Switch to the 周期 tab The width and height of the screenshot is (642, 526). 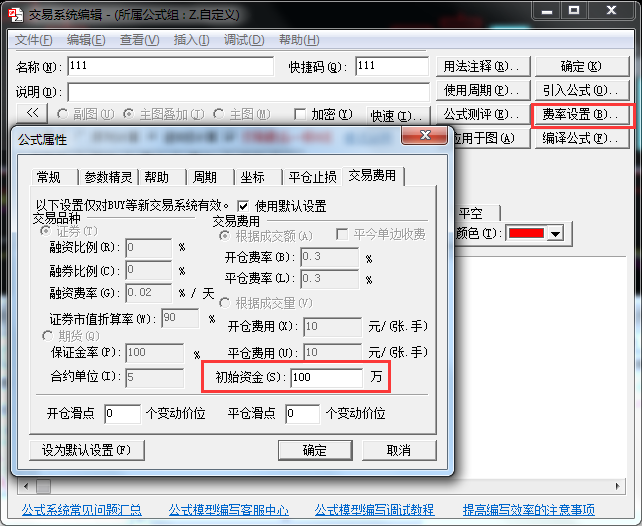pos(210,177)
